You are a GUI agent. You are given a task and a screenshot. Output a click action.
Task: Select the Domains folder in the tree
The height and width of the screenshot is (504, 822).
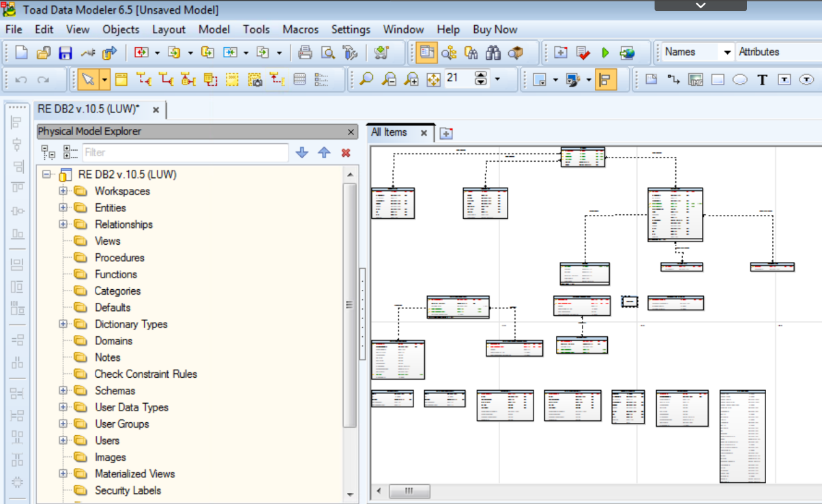(x=113, y=340)
